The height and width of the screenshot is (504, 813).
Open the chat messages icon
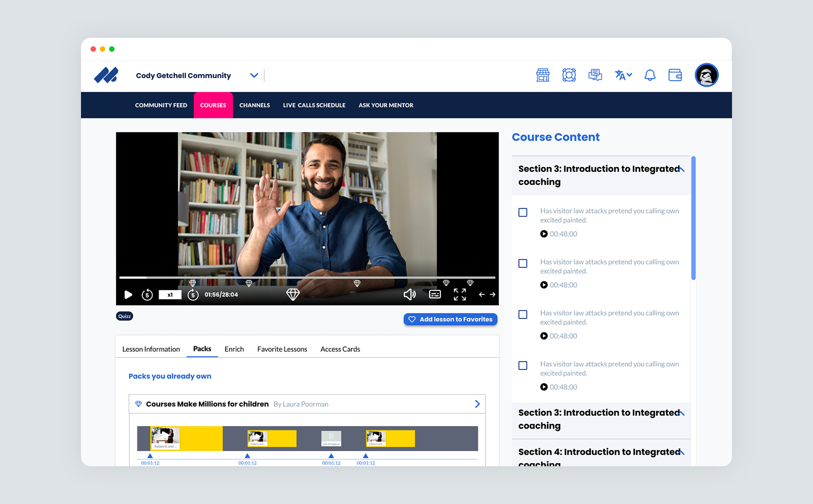pos(595,75)
